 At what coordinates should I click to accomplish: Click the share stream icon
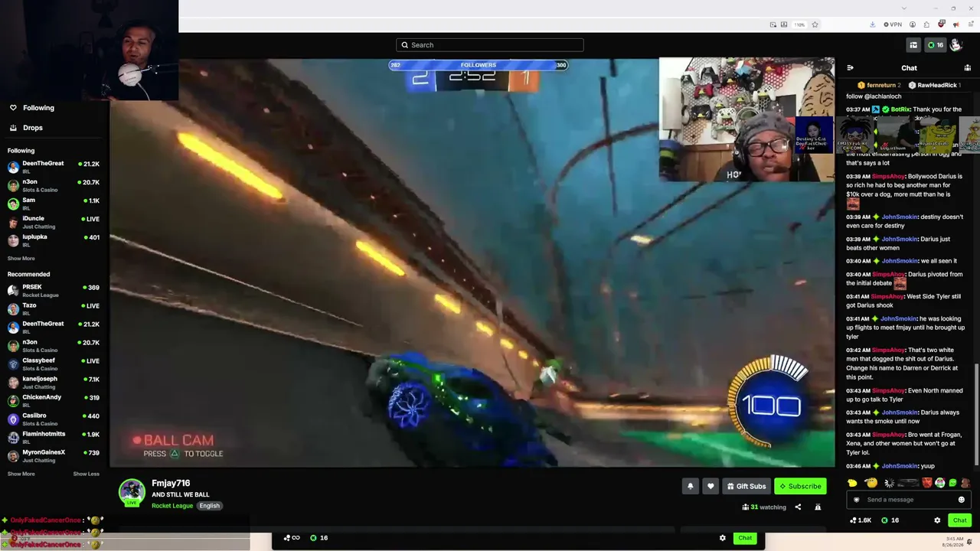tap(798, 507)
